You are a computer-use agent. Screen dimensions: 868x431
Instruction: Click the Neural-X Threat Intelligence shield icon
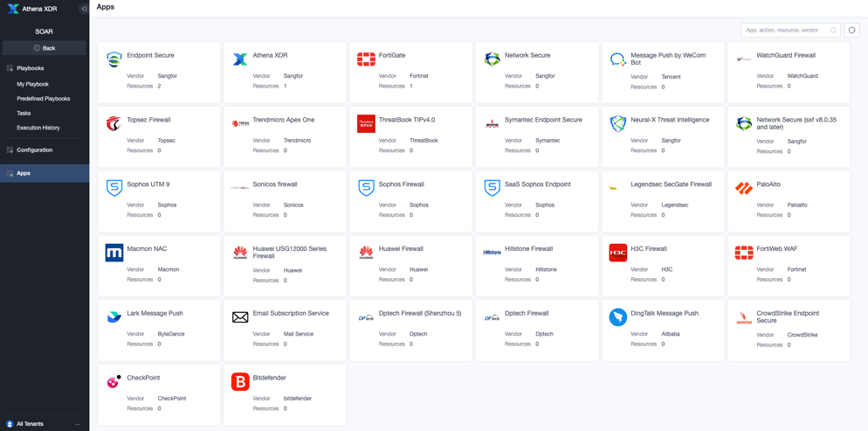(x=617, y=123)
